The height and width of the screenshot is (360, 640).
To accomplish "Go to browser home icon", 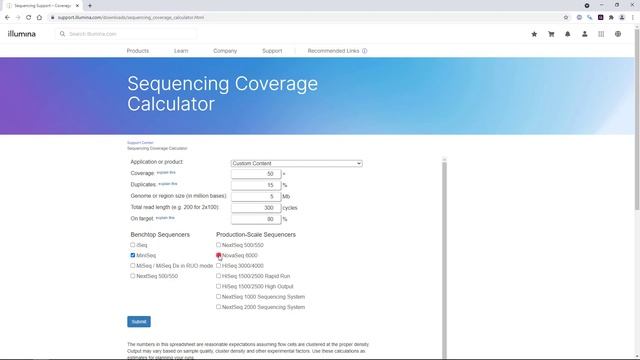I will [x=39, y=18].
